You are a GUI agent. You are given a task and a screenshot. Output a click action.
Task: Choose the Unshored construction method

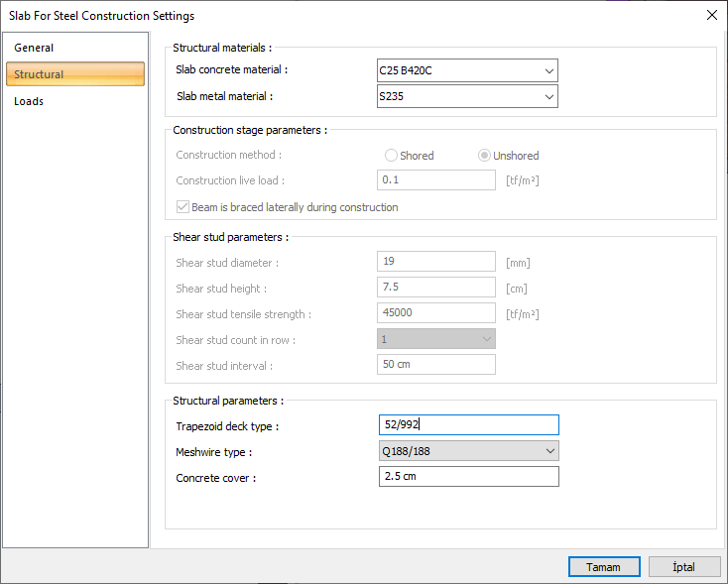pos(484,156)
